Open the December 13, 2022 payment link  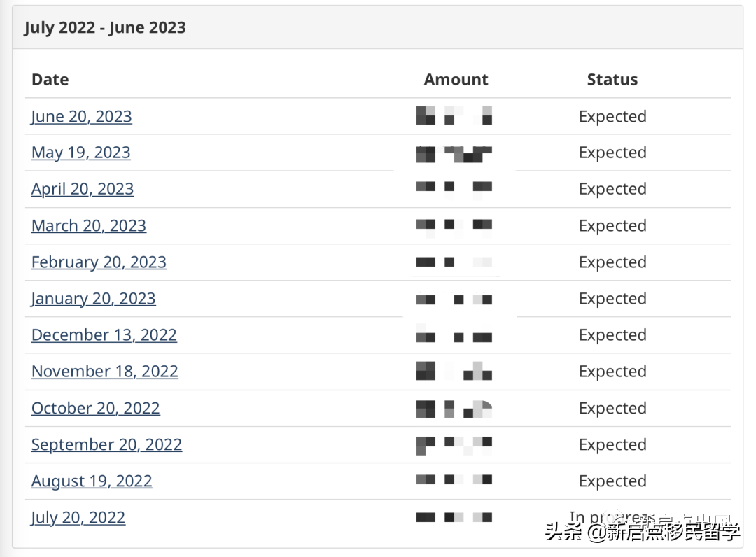104,334
